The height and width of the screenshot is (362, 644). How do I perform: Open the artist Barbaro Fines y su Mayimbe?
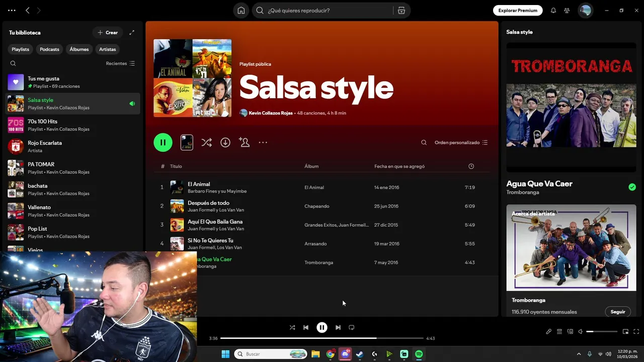click(217, 191)
